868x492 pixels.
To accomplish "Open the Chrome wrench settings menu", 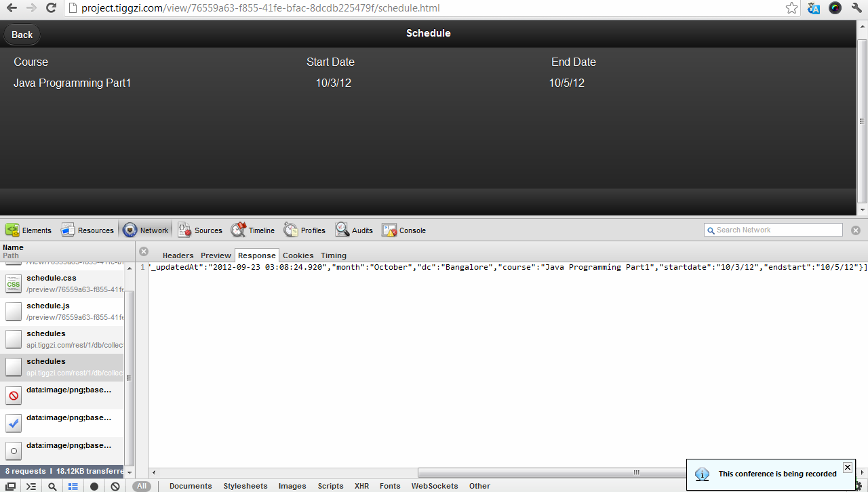I will [x=856, y=8].
